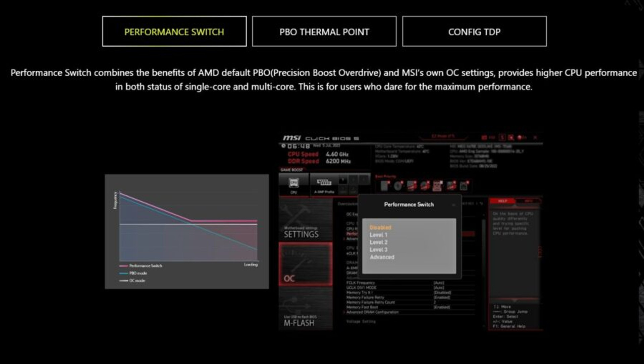
Task: Choose Advanced in the Performance Switch list
Action: (x=382, y=257)
